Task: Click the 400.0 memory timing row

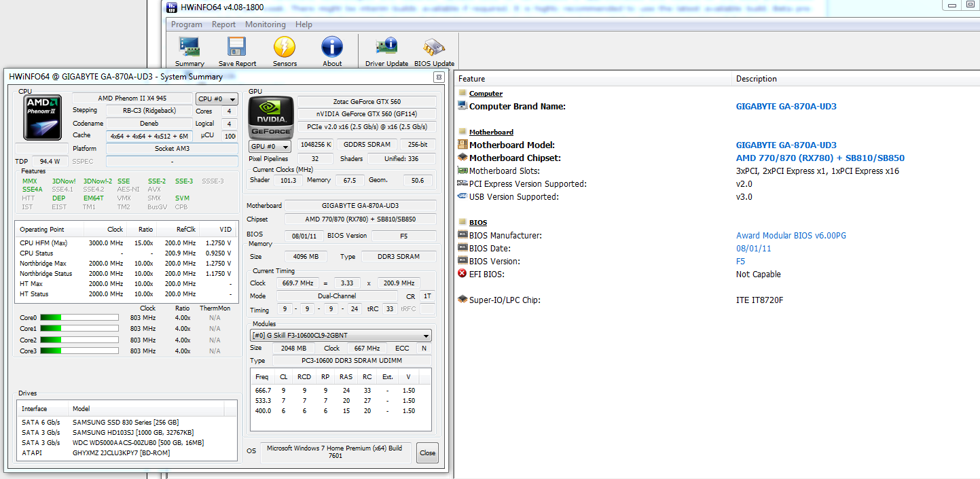Action: [340, 410]
